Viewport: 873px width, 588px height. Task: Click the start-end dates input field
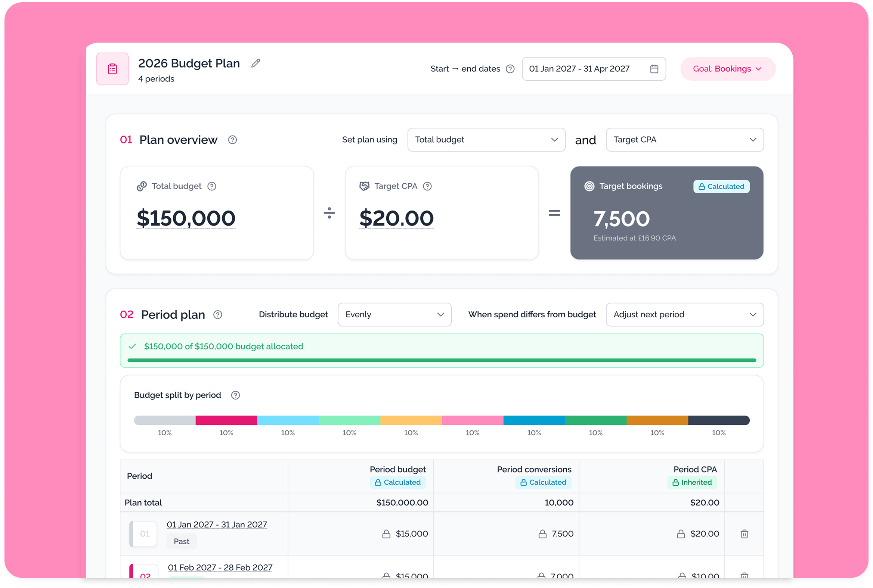[x=594, y=69]
